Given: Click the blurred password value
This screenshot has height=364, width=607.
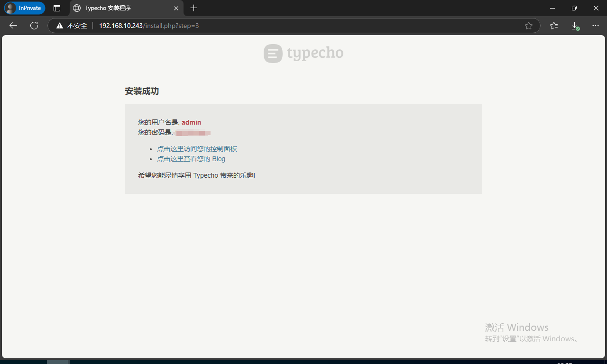Looking at the screenshot, I should (x=193, y=133).
